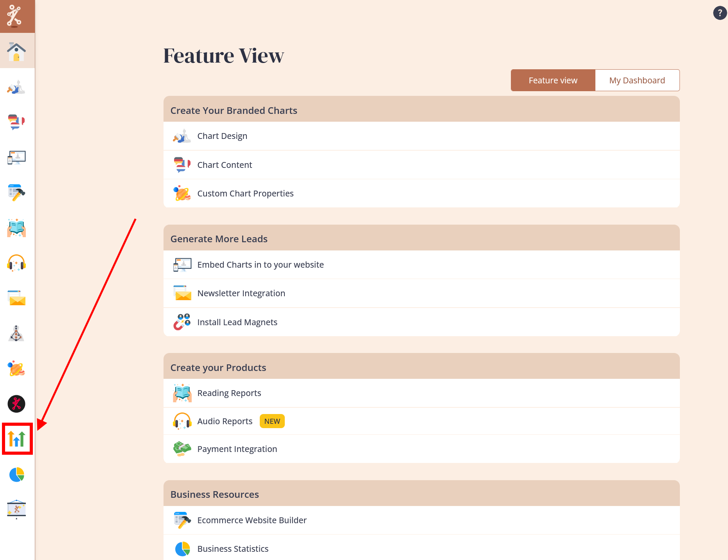The width and height of the screenshot is (728, 560).
Task: Open the three arrows icon in sidebar
Action: click(x=17, y=439)
